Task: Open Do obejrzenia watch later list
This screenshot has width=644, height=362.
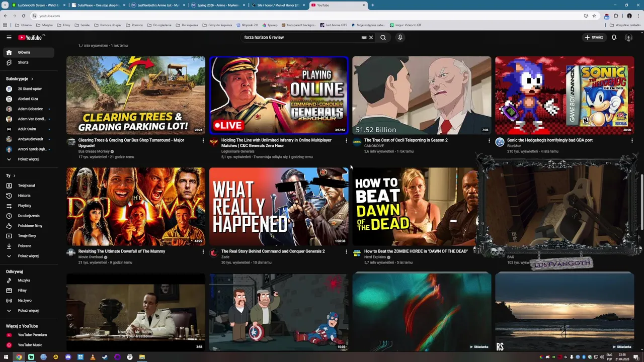Action: click(x=28, y=216)
